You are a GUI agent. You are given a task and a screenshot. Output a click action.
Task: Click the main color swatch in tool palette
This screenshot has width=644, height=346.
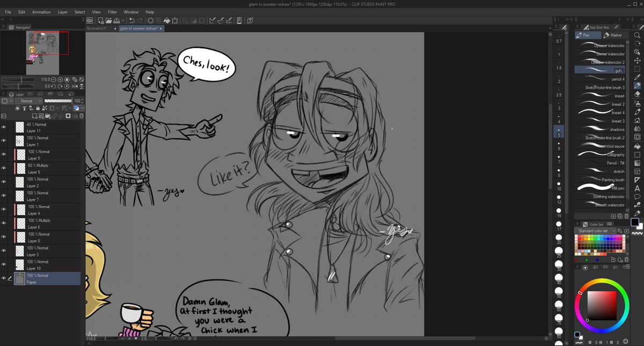click(x=635, y=222)
